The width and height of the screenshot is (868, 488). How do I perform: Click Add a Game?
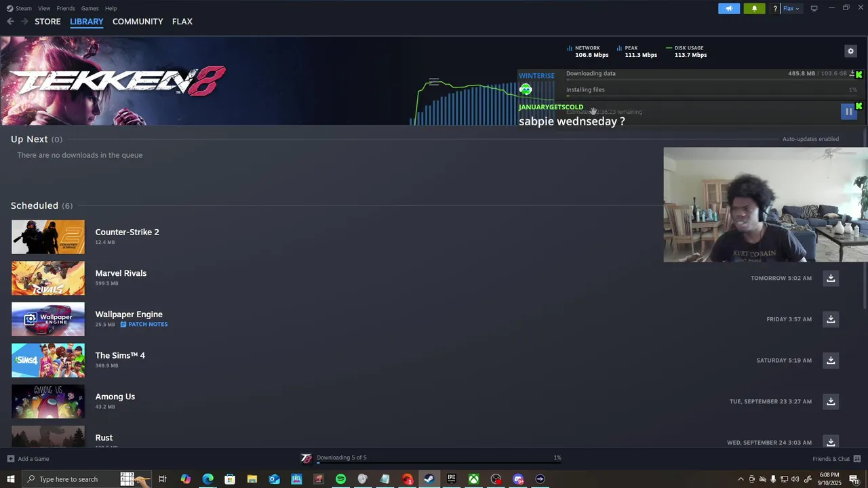click(x=28, y=459)
